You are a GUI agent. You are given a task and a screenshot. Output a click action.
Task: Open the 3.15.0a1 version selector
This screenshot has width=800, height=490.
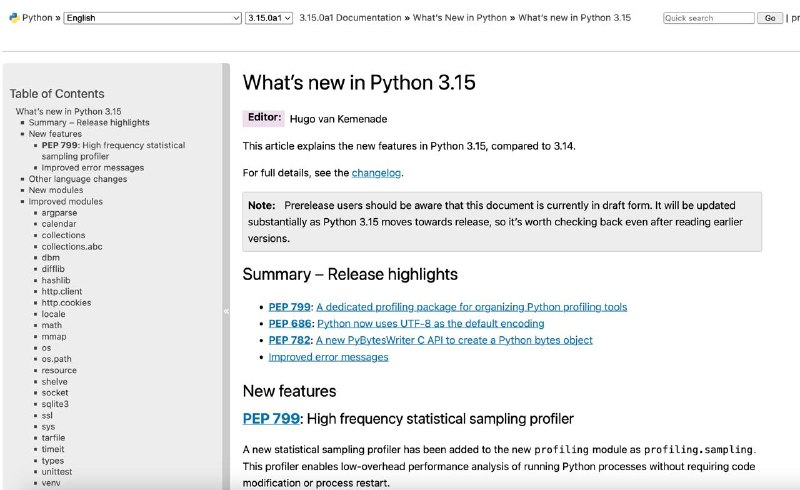coord(269,18)
